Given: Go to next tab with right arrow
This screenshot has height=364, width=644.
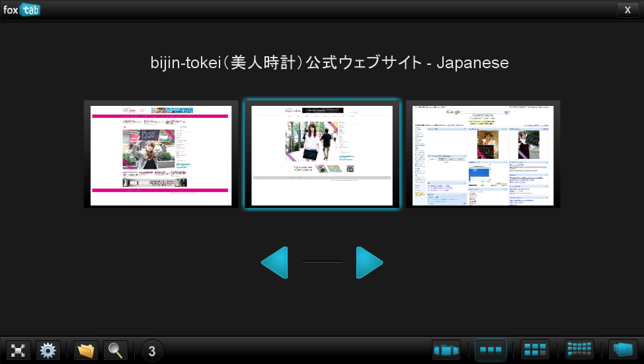Looking at the screenshot, I should point(369,262).
